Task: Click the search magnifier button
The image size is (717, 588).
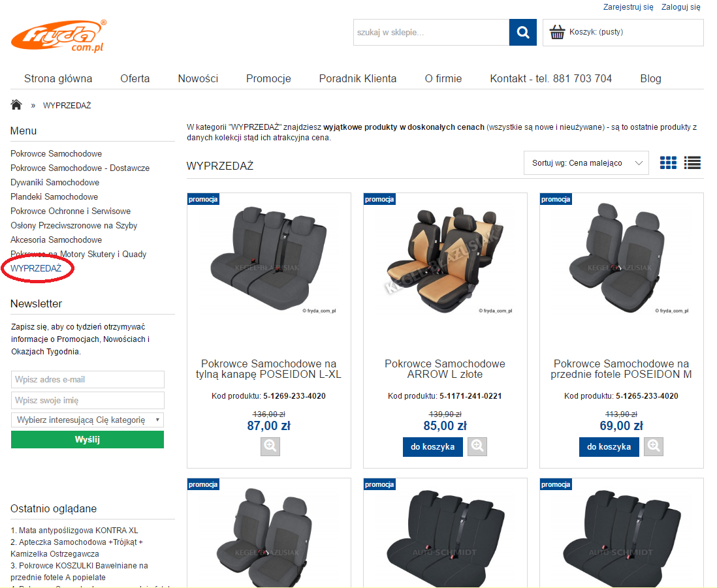Action: [522, 32]
